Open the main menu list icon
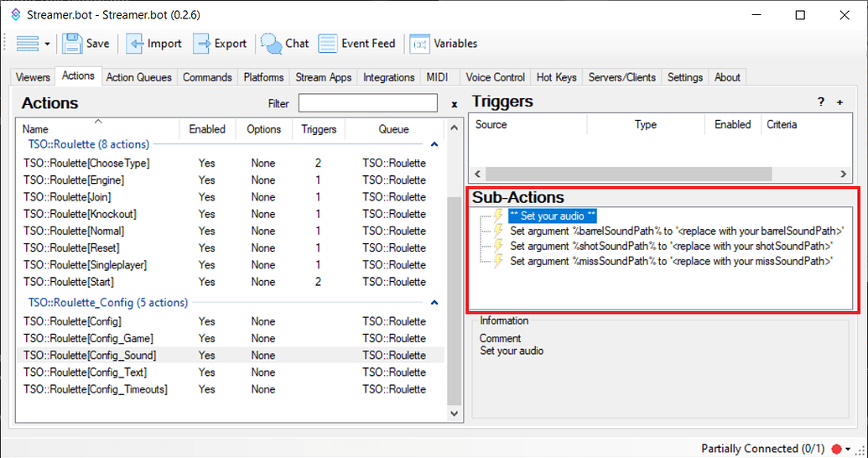Image resolution: width=868 pixels, height=458 pixels. [27, 43]
